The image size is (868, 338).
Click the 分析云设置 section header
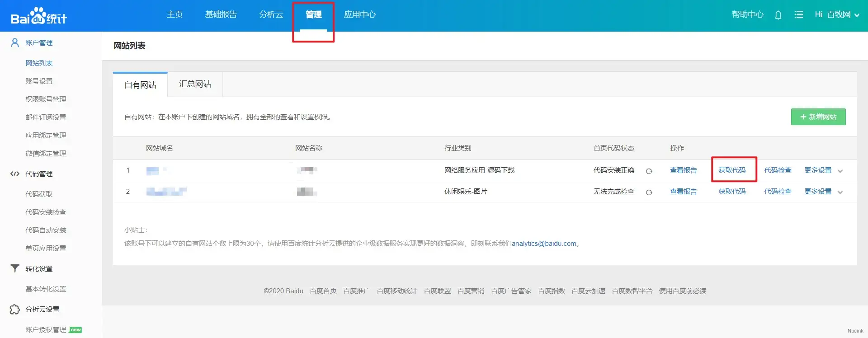[42, 310]
